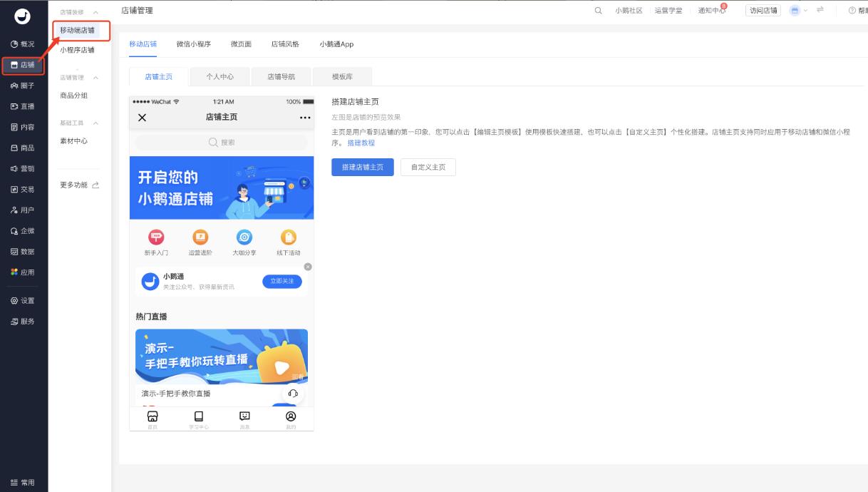Click the headset customer service icon
This screenshot has height=492, width=868.
pyautogui.click(x=293, y=394)
